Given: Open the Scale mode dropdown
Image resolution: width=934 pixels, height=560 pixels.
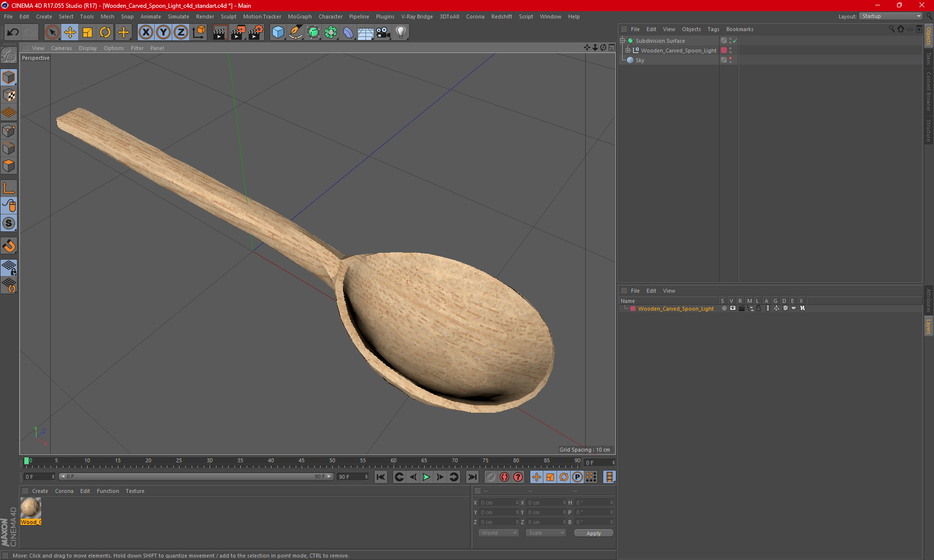Looking at the screenshot, I should pyautogui.click(x=546, y=533).
